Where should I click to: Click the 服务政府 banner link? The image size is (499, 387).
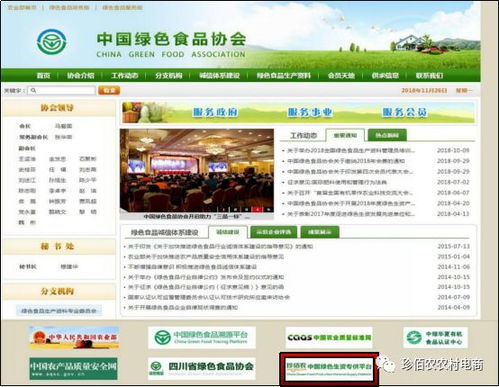(215, 112)
